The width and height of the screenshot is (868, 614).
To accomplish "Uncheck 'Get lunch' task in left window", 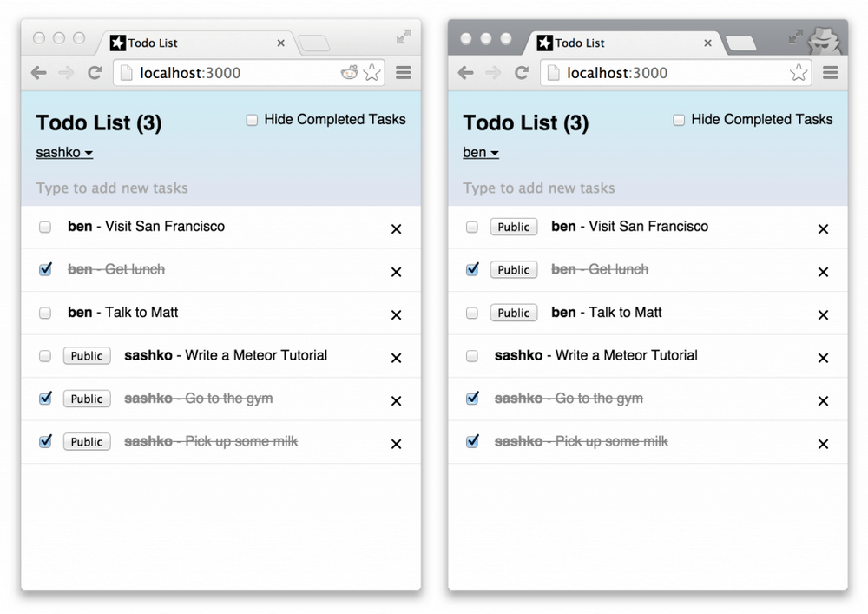I will point(45,269).
